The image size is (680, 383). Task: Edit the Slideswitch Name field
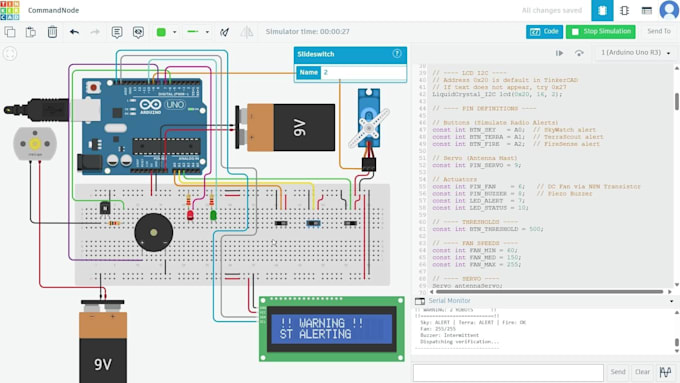pyautogui.click(x=363, y=72)
